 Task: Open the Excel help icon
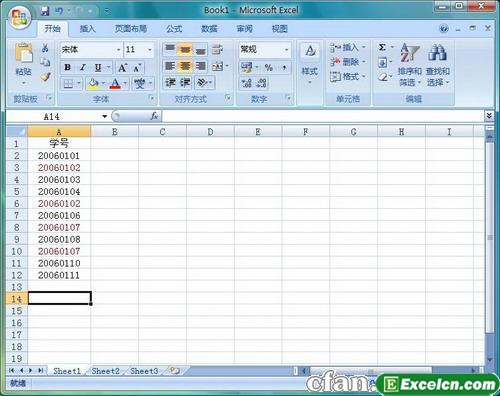[443, 29]
